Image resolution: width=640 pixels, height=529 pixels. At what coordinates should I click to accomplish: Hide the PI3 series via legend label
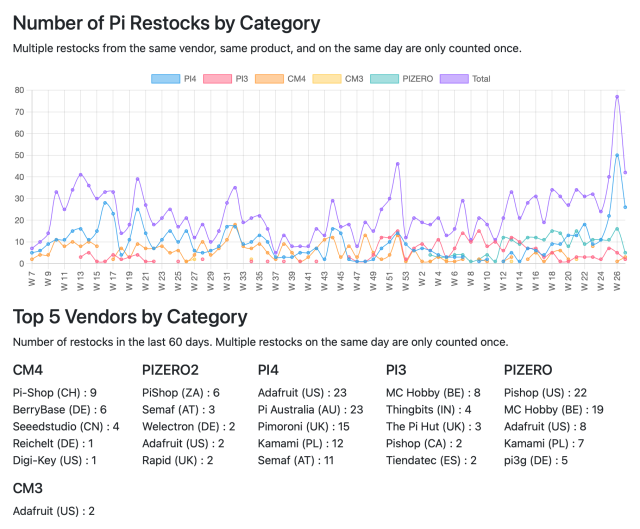(x=242, y=79)
